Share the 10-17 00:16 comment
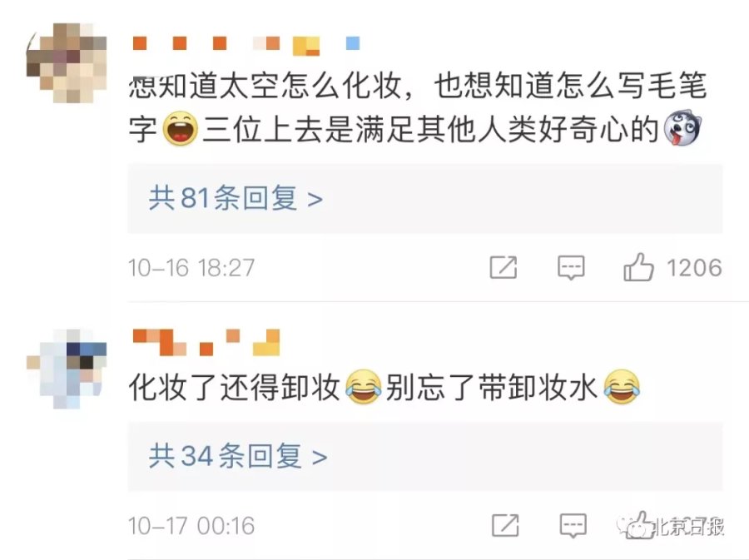 pos(505,526)
